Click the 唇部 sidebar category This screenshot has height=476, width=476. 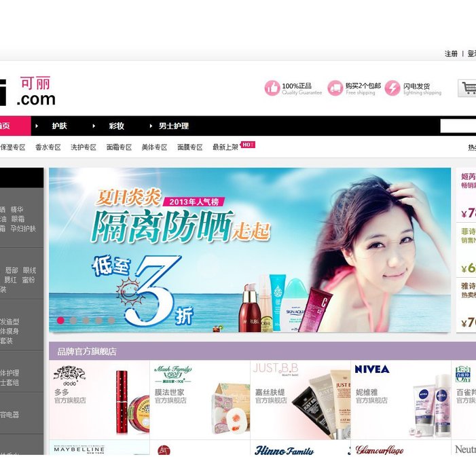(x=12, y=270)
